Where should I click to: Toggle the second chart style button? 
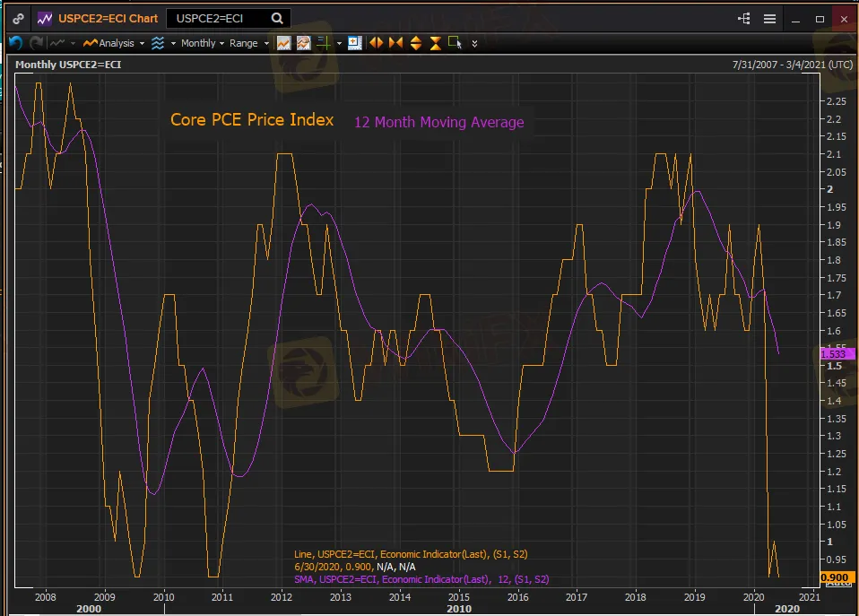[303, 43]
